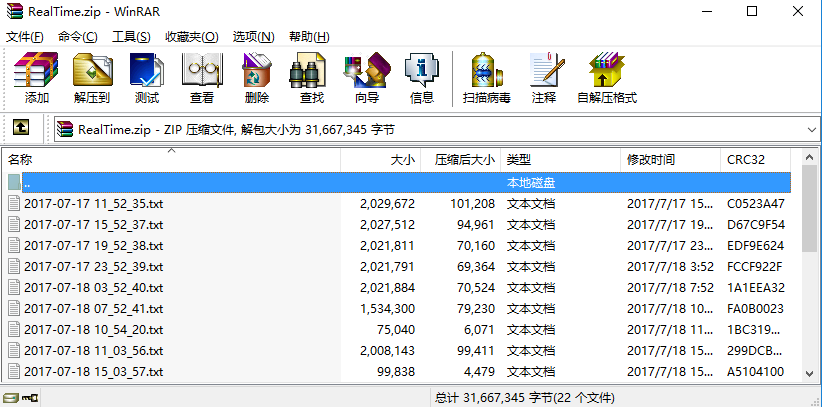
Task: Select file 2017-07-18 03_52_40.txt
Action: [94, 287]
